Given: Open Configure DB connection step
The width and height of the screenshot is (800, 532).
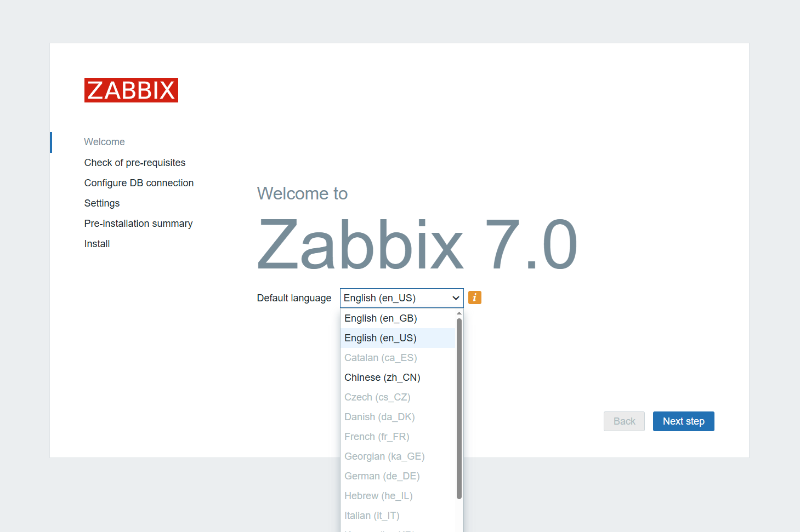Looking at the screenshot, I should pos(139,183).
